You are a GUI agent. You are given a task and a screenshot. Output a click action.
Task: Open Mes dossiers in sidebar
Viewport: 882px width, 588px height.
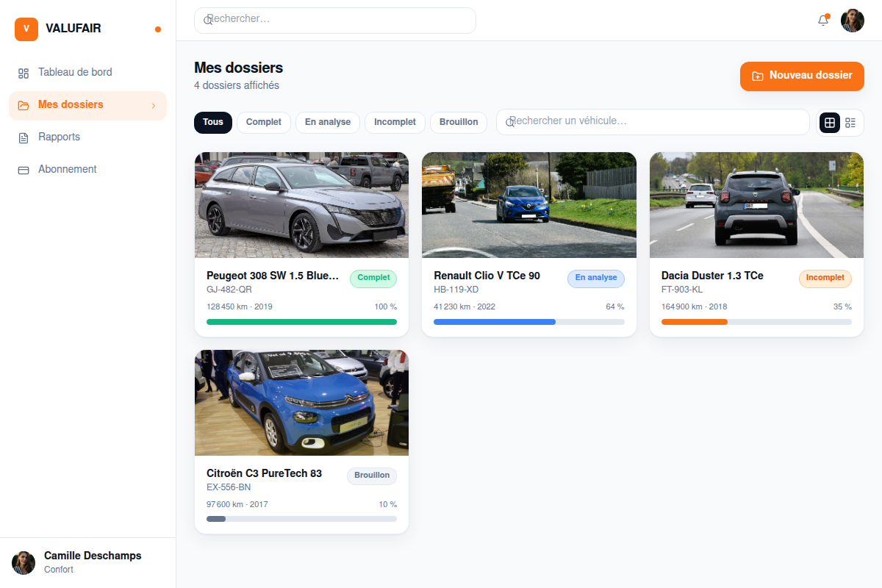pos(88,105)
